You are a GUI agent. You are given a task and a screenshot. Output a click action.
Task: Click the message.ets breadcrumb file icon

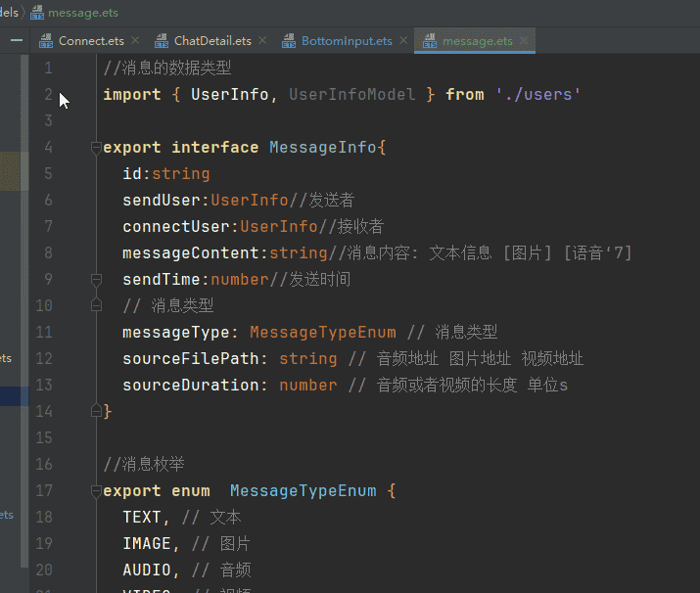coord(38,13)
